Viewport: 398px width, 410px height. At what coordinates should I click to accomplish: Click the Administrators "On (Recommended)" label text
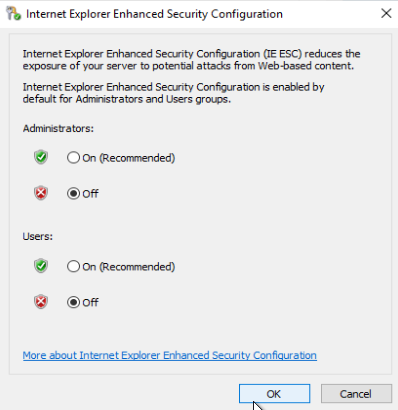(x=129, y=158)
